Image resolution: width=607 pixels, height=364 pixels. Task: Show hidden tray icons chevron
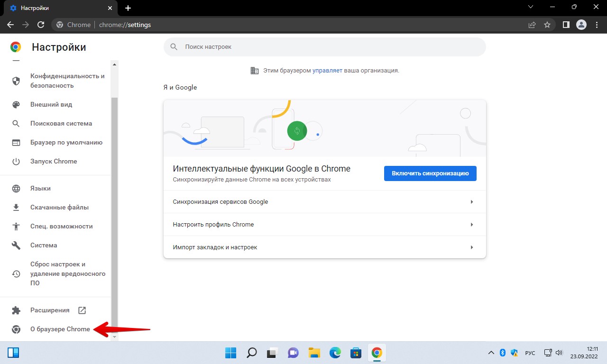pos(491,353)
